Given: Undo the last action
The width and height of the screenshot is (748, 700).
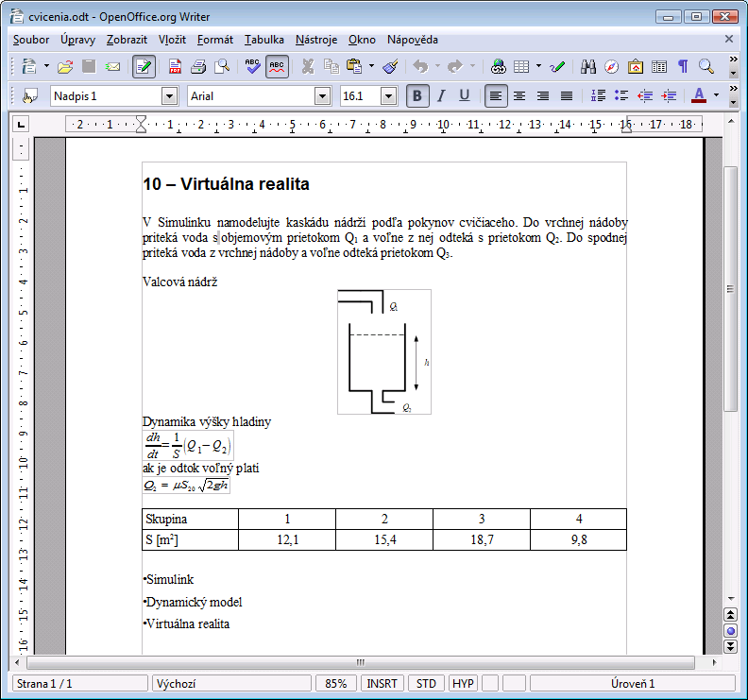Looking at the screenshot, I should (x=420, y=66).
